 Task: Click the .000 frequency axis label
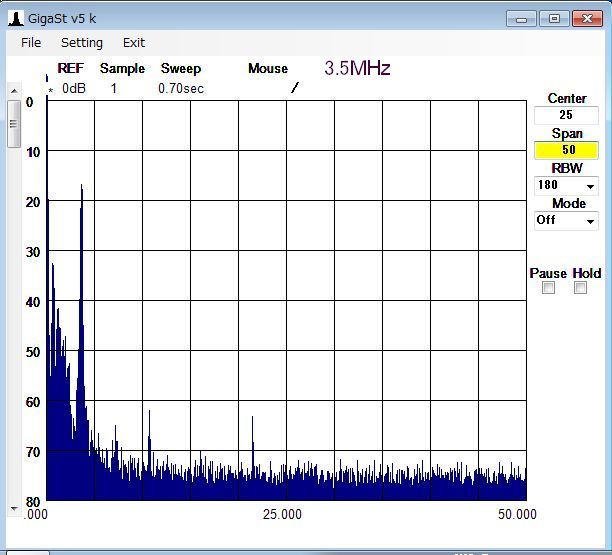pyautogui.click(x=36, y=514)
